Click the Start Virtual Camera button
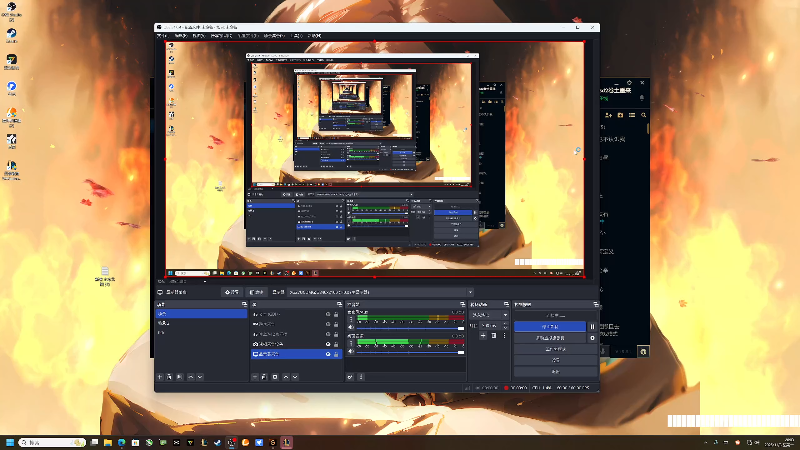800x450 pixels. pos(550,338)
